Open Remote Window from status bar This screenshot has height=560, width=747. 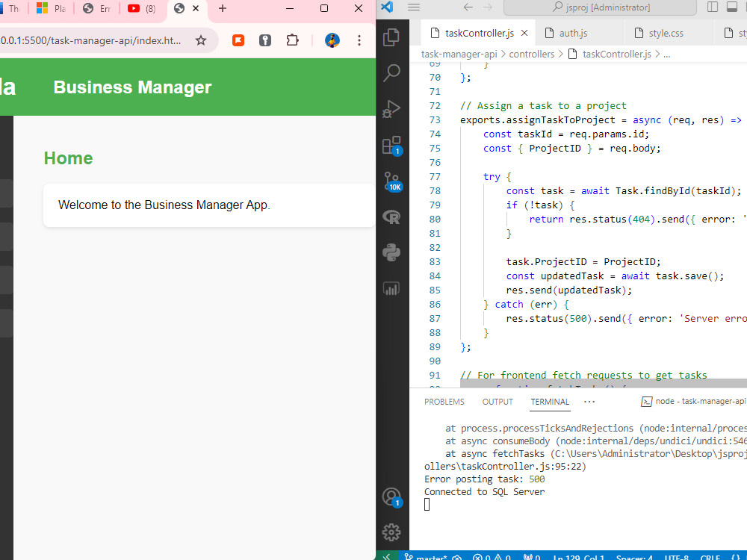(x=387, y=556)
